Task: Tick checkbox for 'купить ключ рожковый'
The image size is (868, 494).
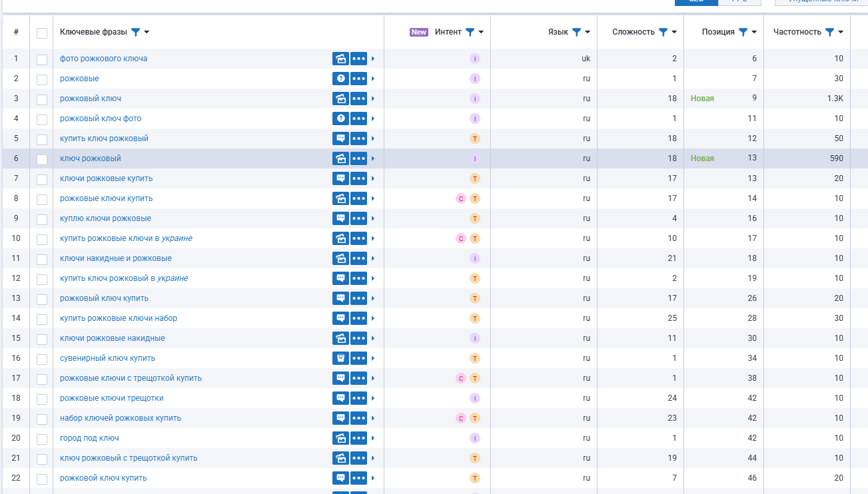Action: (x=42, y=139)
